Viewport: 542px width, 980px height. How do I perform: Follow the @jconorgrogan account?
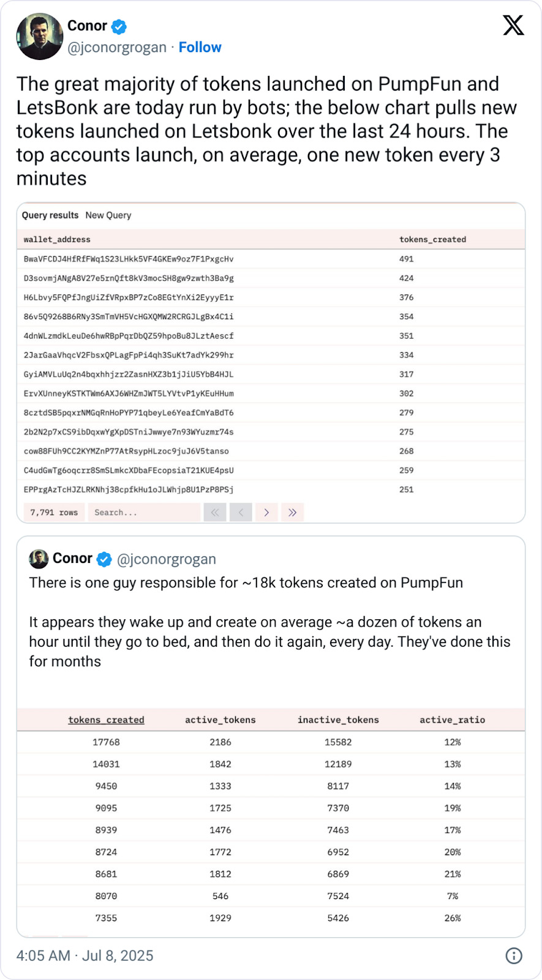tap(200, 47)
